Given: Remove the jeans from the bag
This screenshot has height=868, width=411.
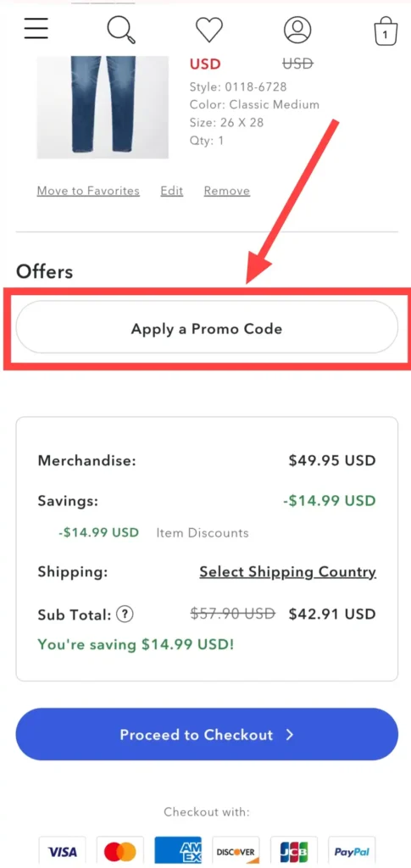Looking at the screenshot, I should click(x=227, y=191).
